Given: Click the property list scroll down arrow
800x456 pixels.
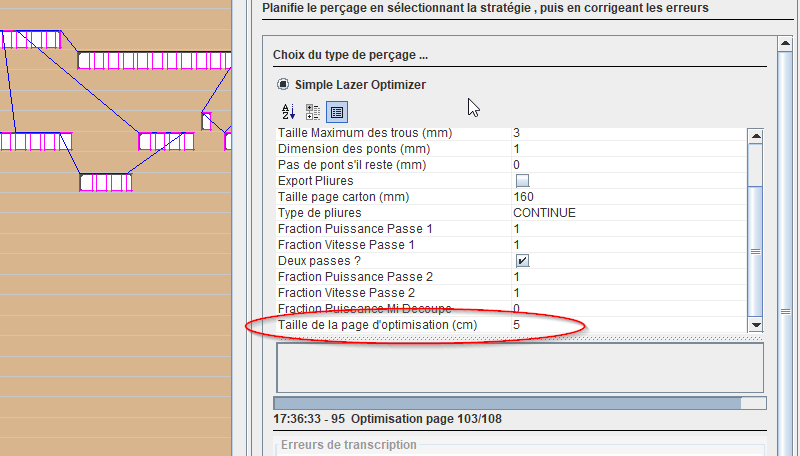Looking at the screenshot, I should point(756,324).
